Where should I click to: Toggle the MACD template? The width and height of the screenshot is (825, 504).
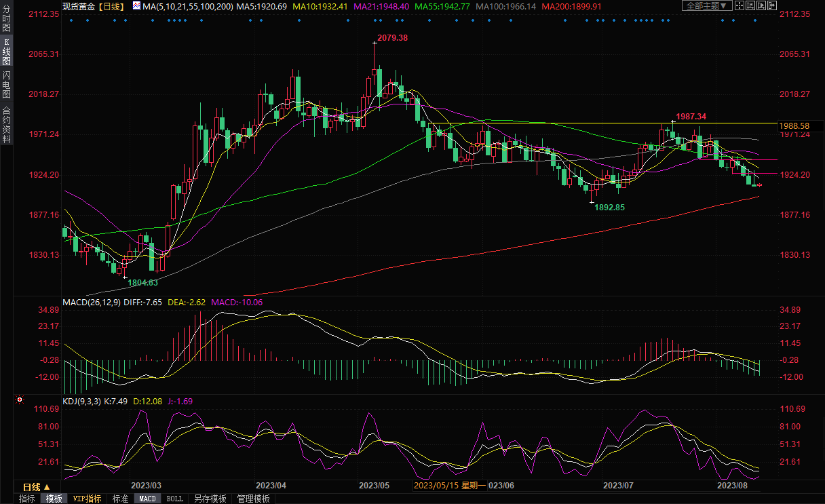coord(147,499)
